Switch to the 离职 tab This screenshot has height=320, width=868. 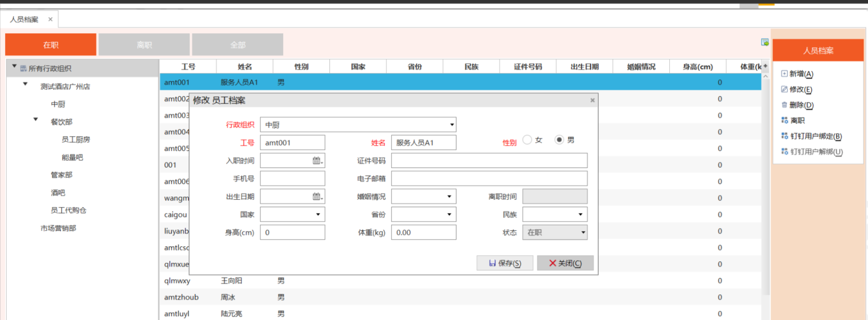144,45
